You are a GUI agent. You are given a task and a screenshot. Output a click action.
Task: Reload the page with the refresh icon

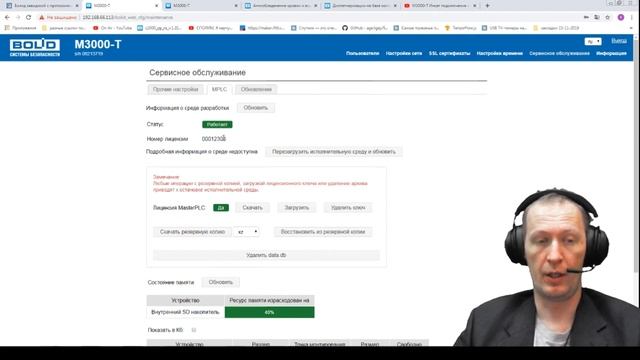pos(28,18)
